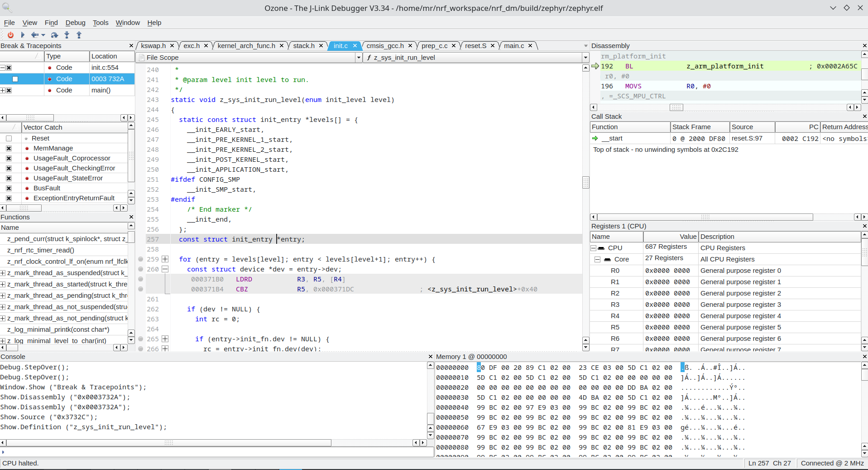Expand z_mark_thread_as_suspended function entry

click(x=3, y=273)
